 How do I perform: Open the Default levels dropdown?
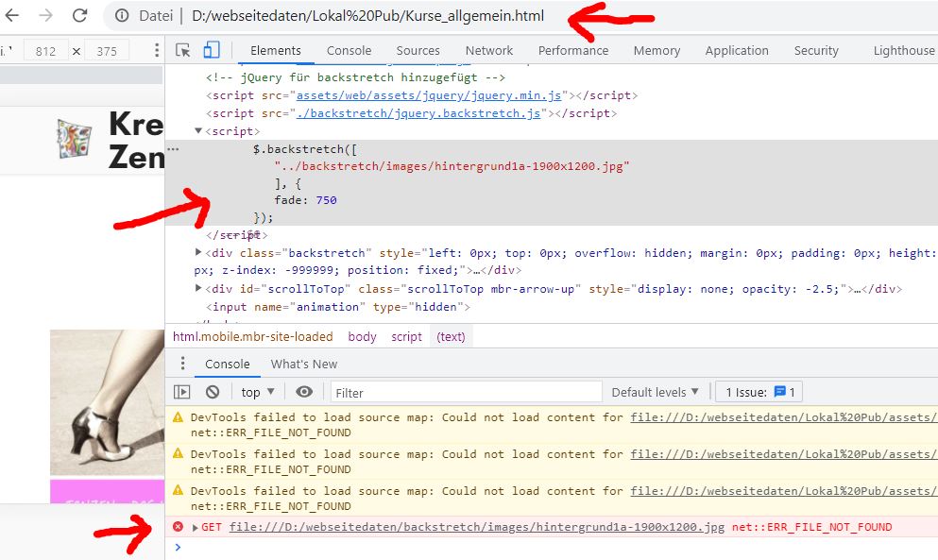click(x=655, y=392)
